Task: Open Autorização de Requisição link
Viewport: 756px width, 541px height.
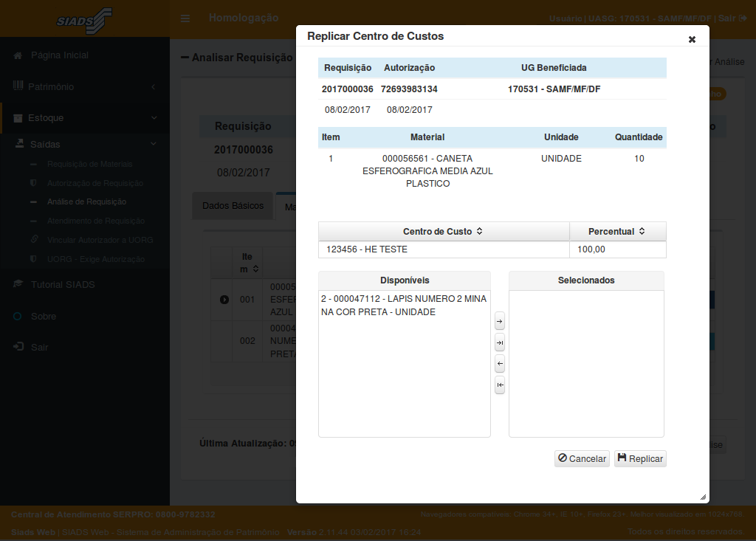Action: pyautogui.click(x=95, y=183)
